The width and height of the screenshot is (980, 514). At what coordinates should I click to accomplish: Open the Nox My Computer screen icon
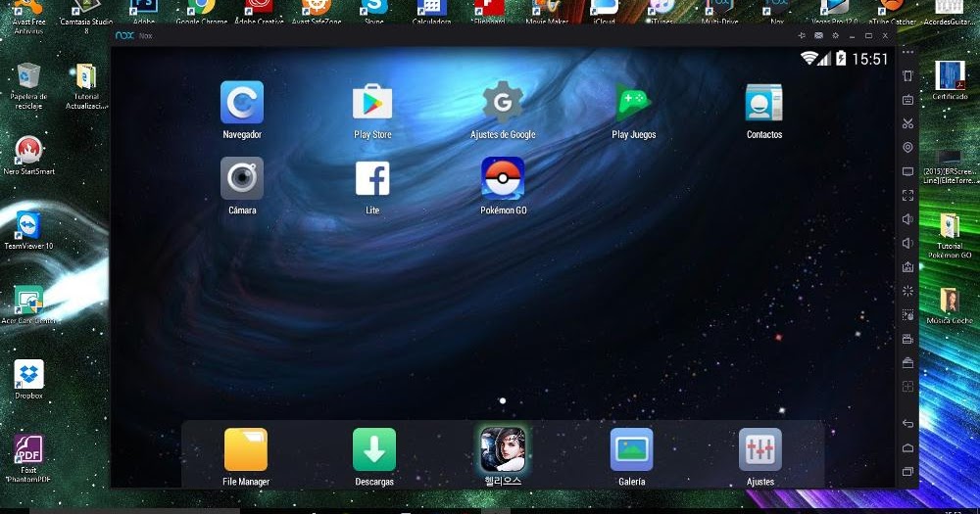tap(907, 171)
